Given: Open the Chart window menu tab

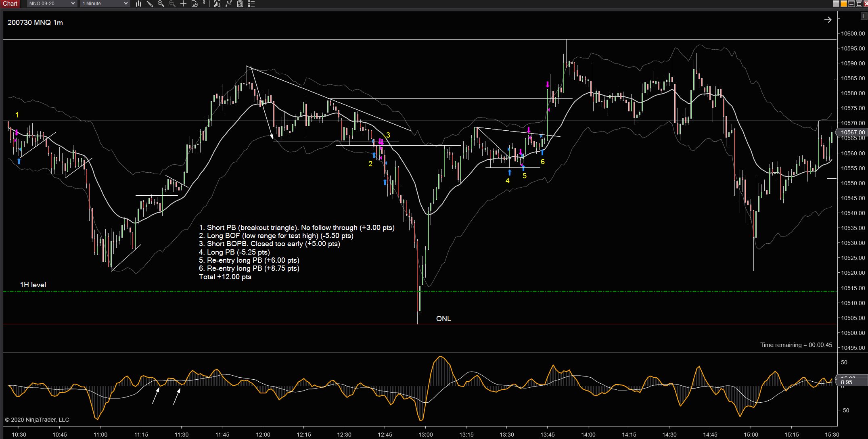Looking at the screenshot, I should [x=10, y=4].
